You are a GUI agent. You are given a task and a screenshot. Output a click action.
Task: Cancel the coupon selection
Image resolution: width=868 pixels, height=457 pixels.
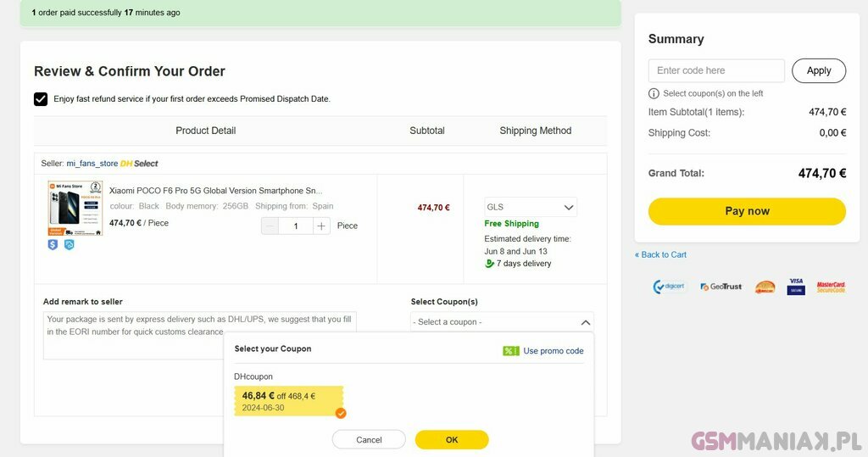point(369,440)
